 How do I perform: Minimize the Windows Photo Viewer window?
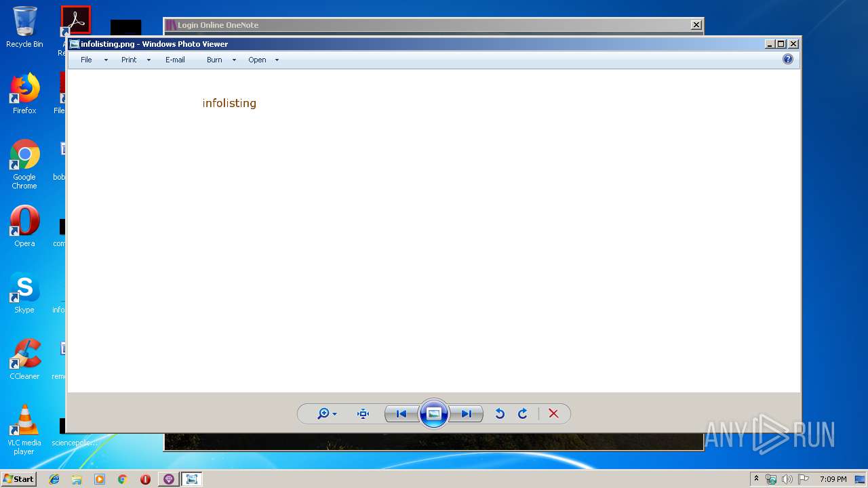(x=770, y=44)
